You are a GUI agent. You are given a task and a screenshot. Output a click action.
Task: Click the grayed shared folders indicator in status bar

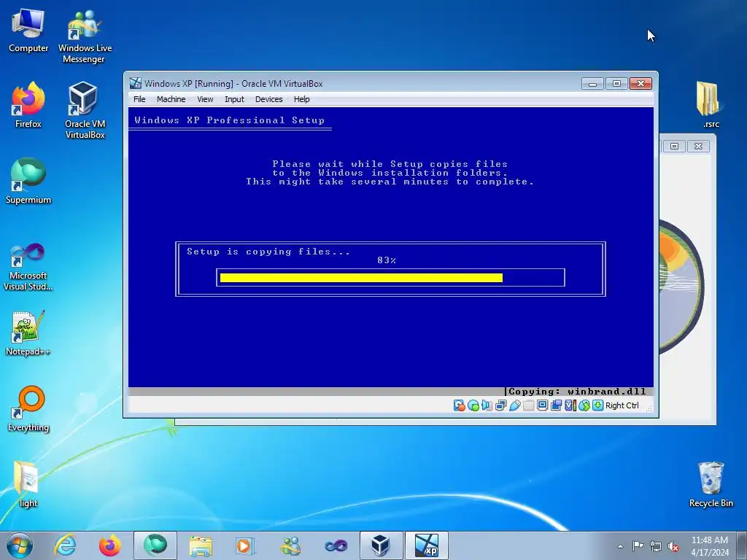point(528,405)
